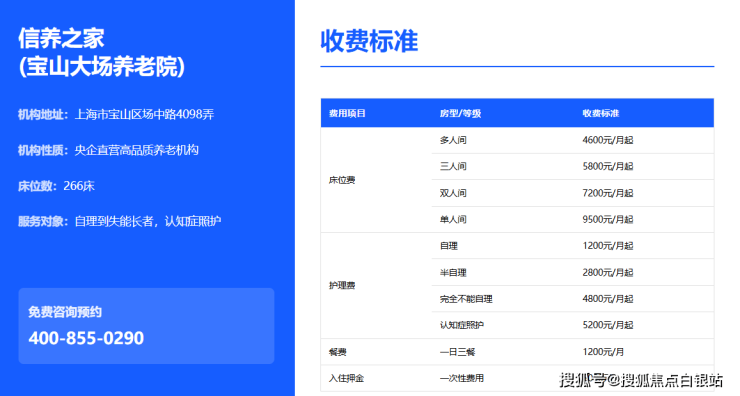Image resolution: width=740 pixels, height=396 pixels.
Task: Click the 1200元/月 meal price cell
Action: [x=603, y=352]
